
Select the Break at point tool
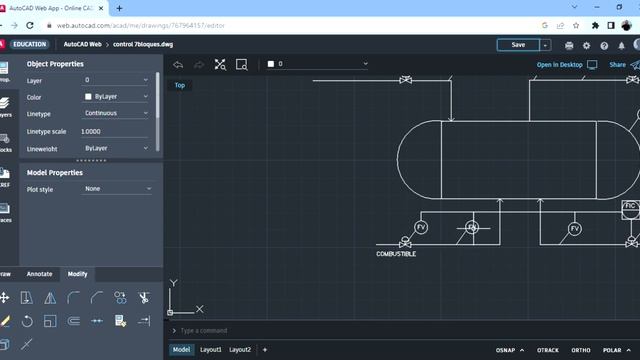(x=97, y=321)
